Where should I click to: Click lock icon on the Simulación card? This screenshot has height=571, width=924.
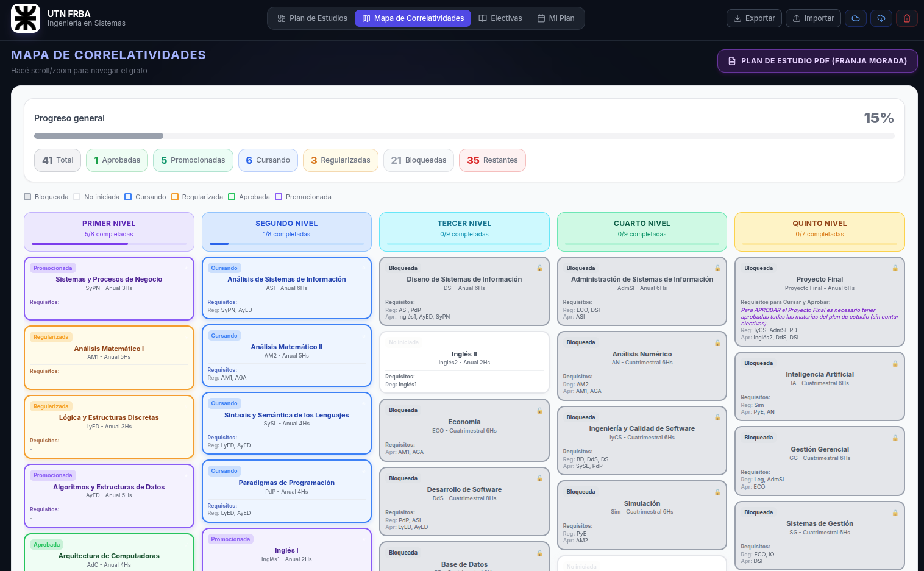pyautogui.click(x=717, y=492)
